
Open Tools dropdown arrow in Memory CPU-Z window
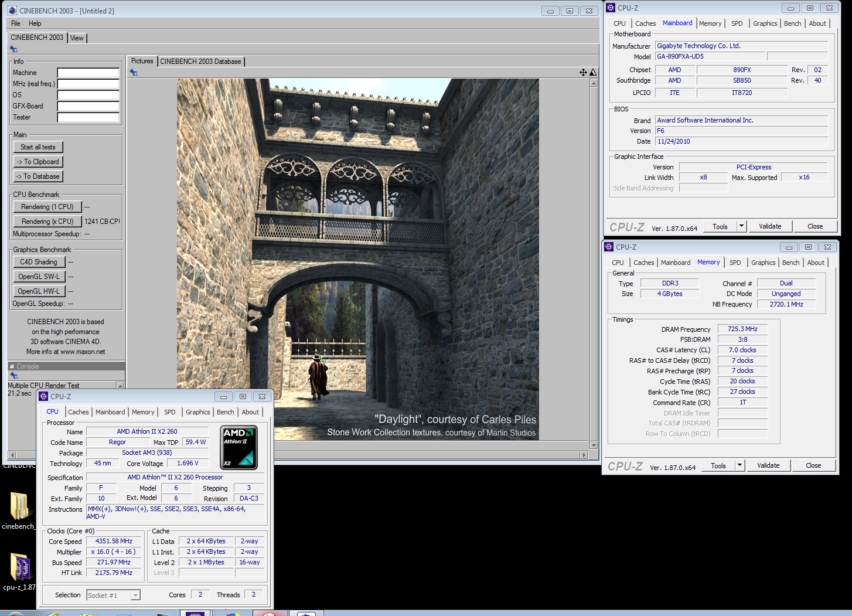click(739, 465)
